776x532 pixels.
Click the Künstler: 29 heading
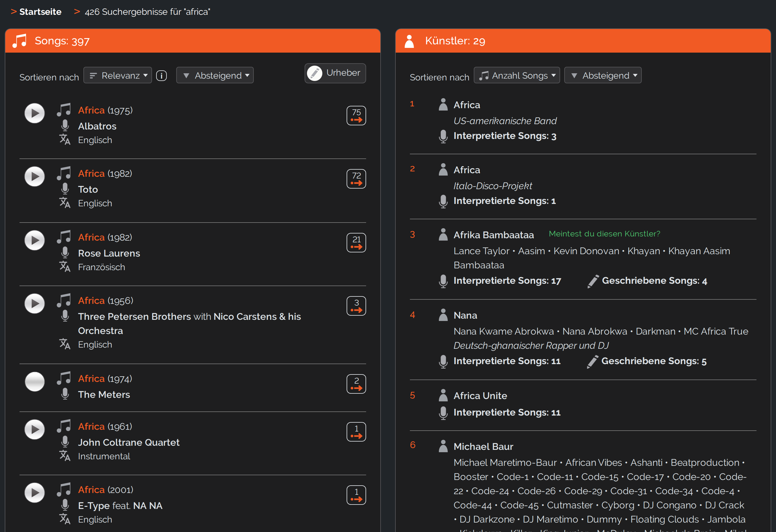point(455,41)
